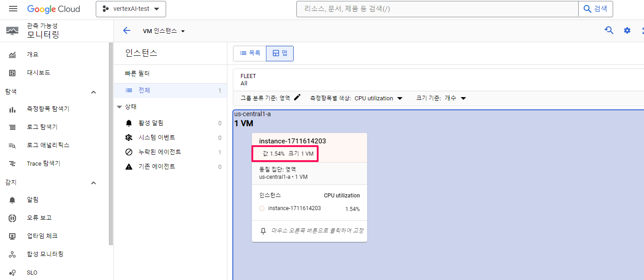Open the settings gear icon

coord(627,30)
